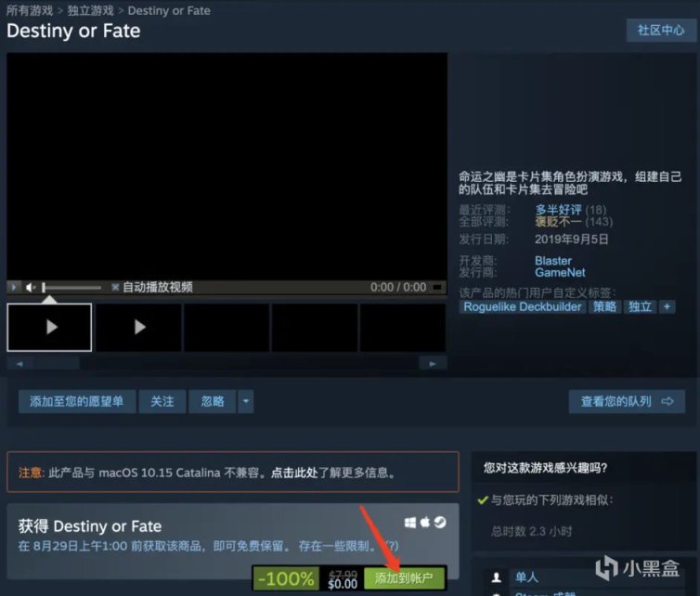
Task: Click 添加至您的愿望单 button
Action: [77, 401]
